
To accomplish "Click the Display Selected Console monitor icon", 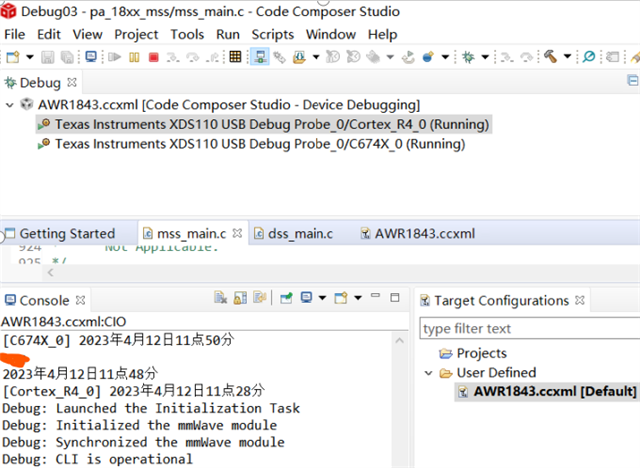I will pyautogui.click(x=306, y=297).
